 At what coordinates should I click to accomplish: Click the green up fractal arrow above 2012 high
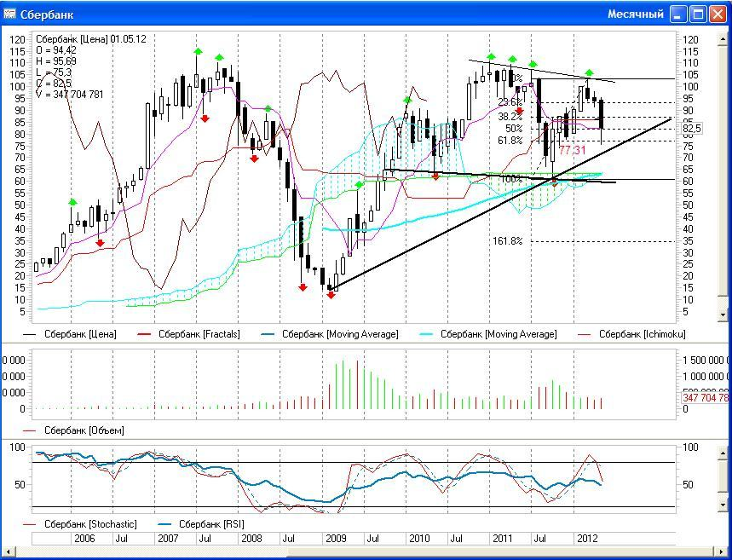[589, 72]
